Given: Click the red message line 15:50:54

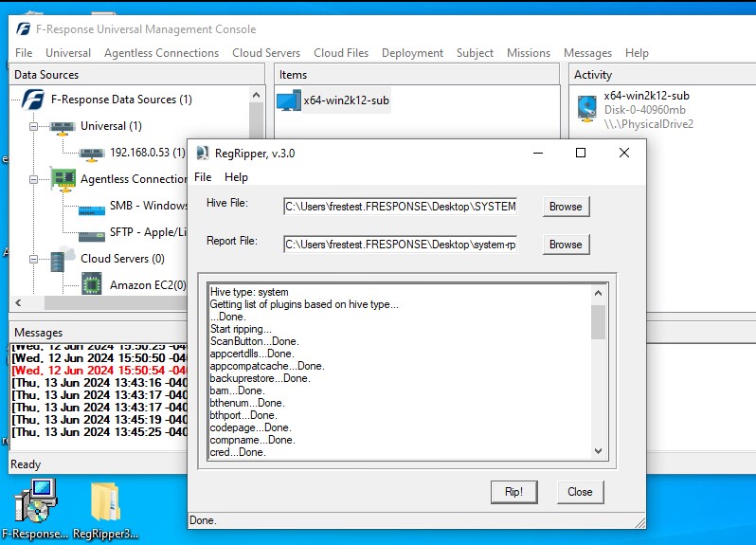Looking at the screenshot, I should pos(99,371).
